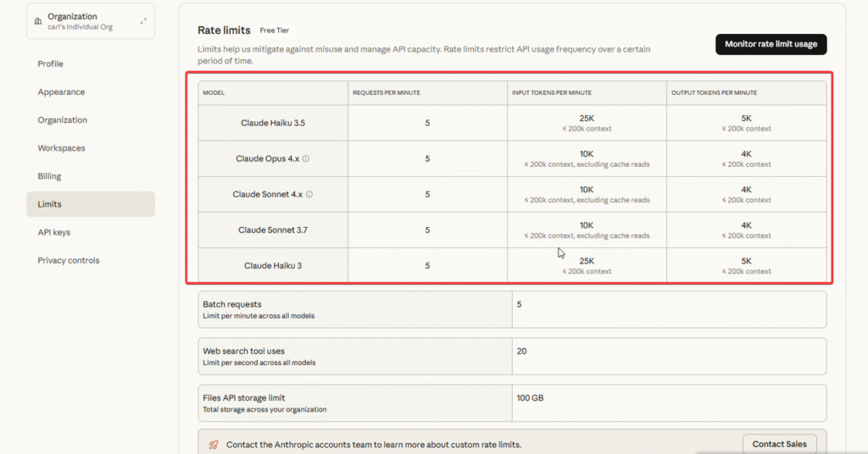Image resolution: width=868 pixels, height=454 pixels.
Task: Click the Claude Sonnet 3.7 model row
Action: [273, 230]
